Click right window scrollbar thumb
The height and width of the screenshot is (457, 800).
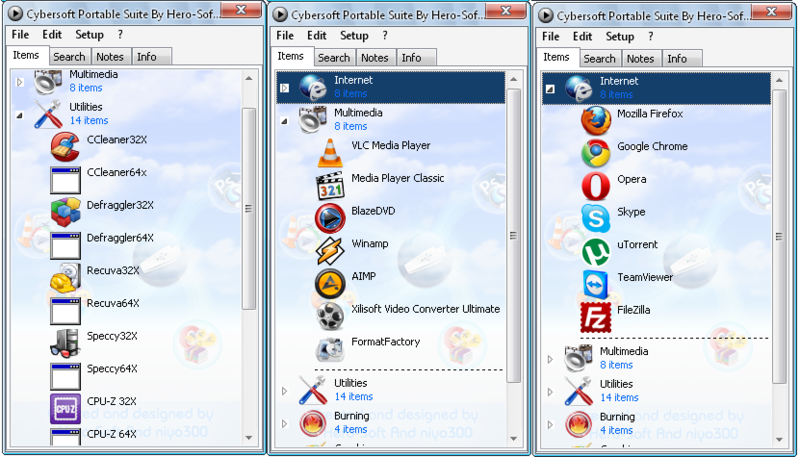[779, 237]
